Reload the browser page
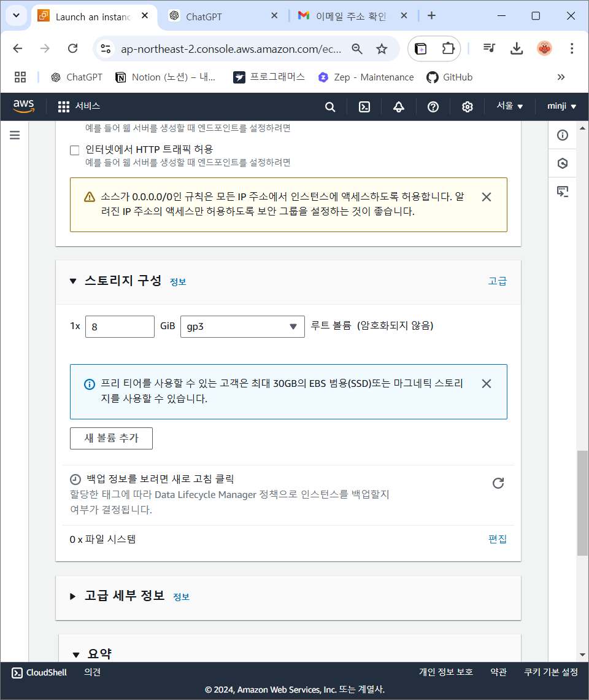589x700 pixels. 73,49
